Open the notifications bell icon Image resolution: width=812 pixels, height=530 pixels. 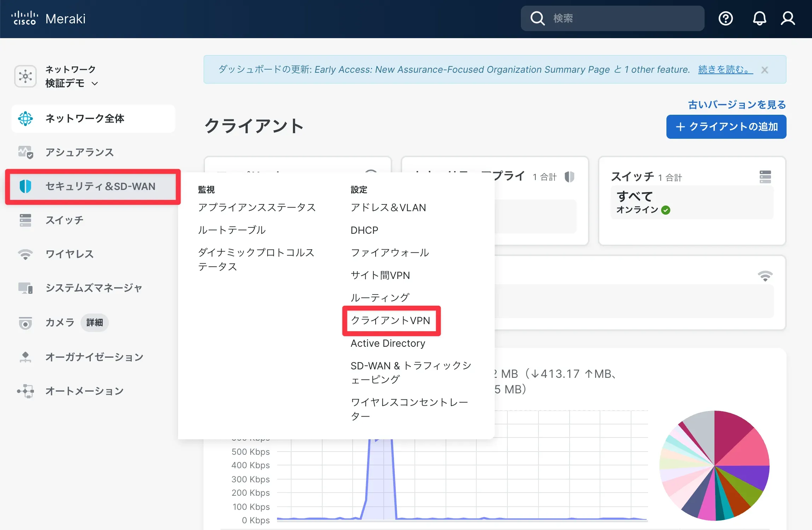pyautogui.click(x=759, y=18)
